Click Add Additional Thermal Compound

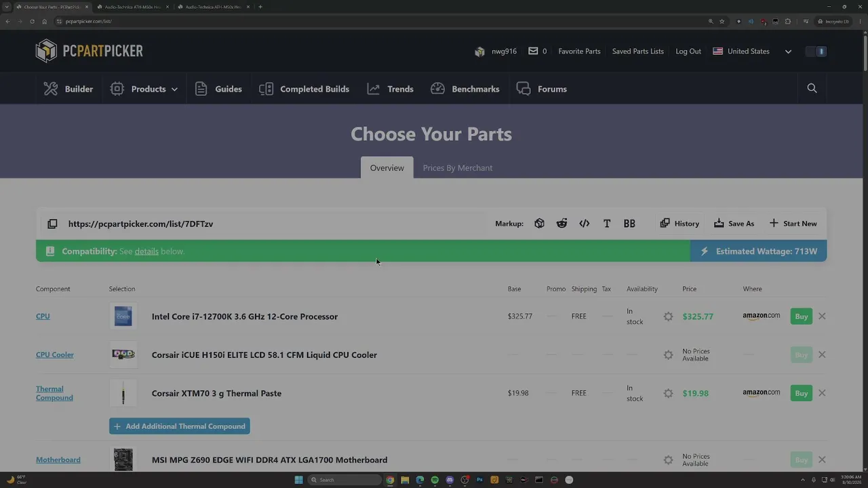180,426
